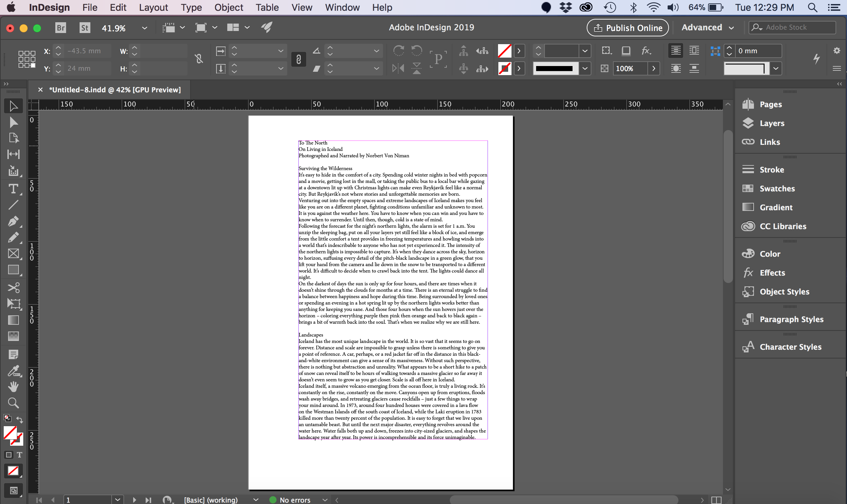The image size is (847, 504).
Task: Open the page number dropdown
Action: (117, 500)
